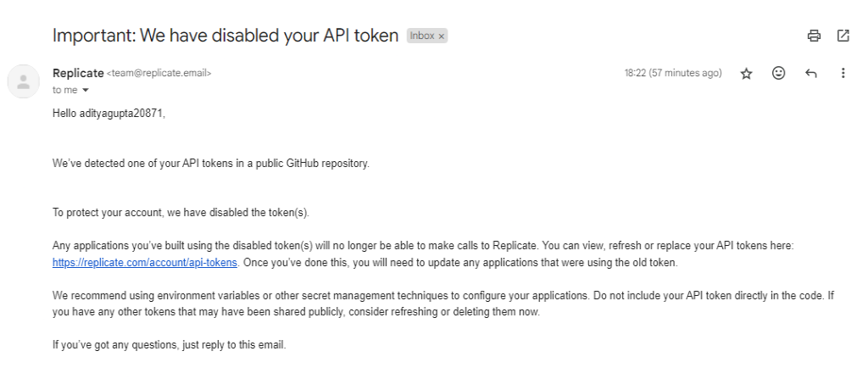Image resolution: width=868 pixels, height=379 pixels.
Task: Remove the Inbox label using its x
Action: (x=442, y=36)
